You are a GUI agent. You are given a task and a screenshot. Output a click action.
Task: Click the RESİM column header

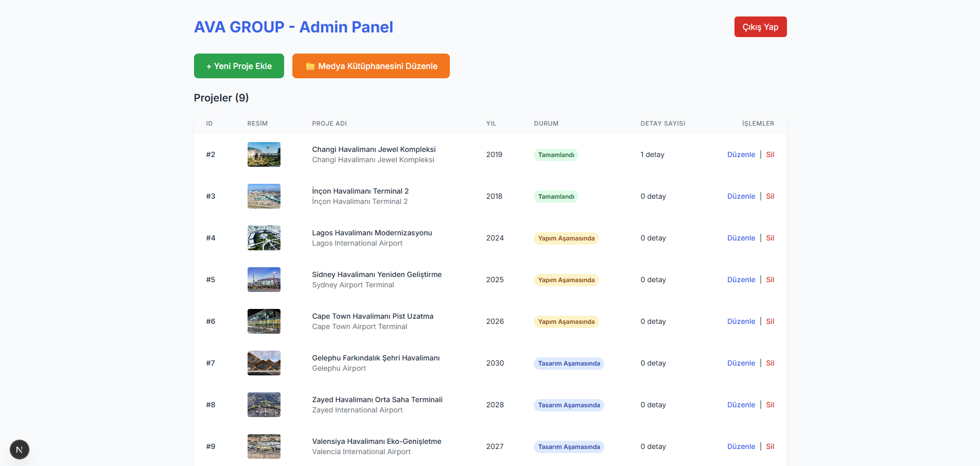click(x=257, y=124)
